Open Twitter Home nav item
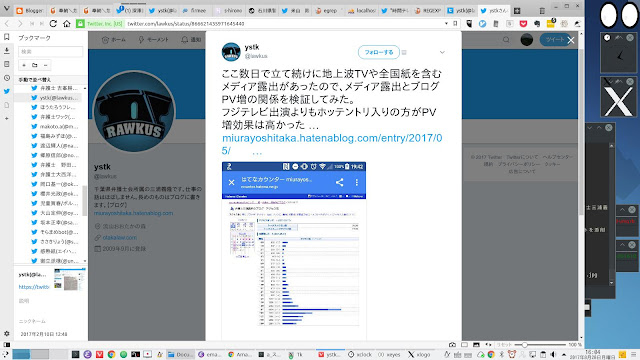The image size is (640, 360). pos(113,40)
